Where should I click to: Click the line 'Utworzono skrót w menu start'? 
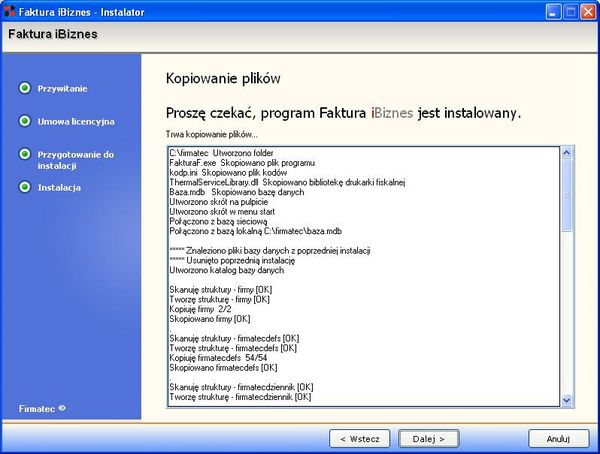coord(222,212)
